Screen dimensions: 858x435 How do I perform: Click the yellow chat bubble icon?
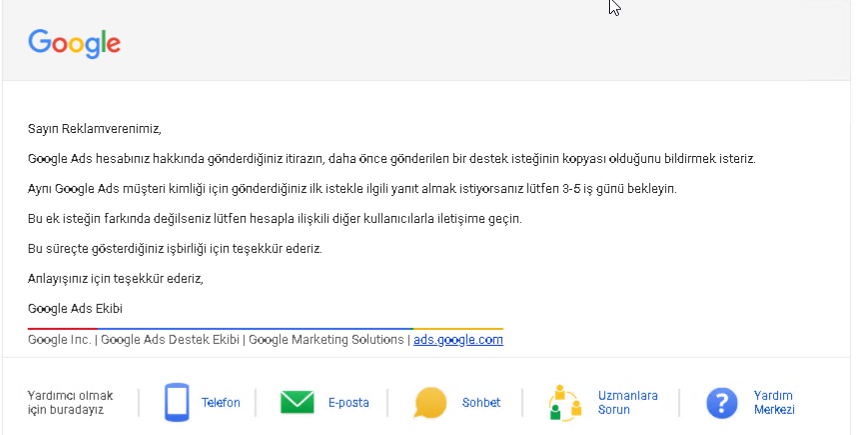coord(430,403)
